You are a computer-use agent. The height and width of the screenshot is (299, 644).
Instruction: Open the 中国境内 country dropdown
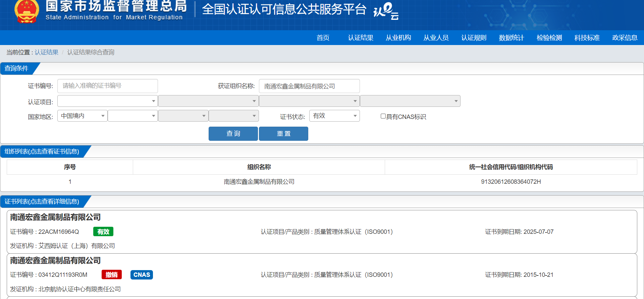tap(83, 116)
